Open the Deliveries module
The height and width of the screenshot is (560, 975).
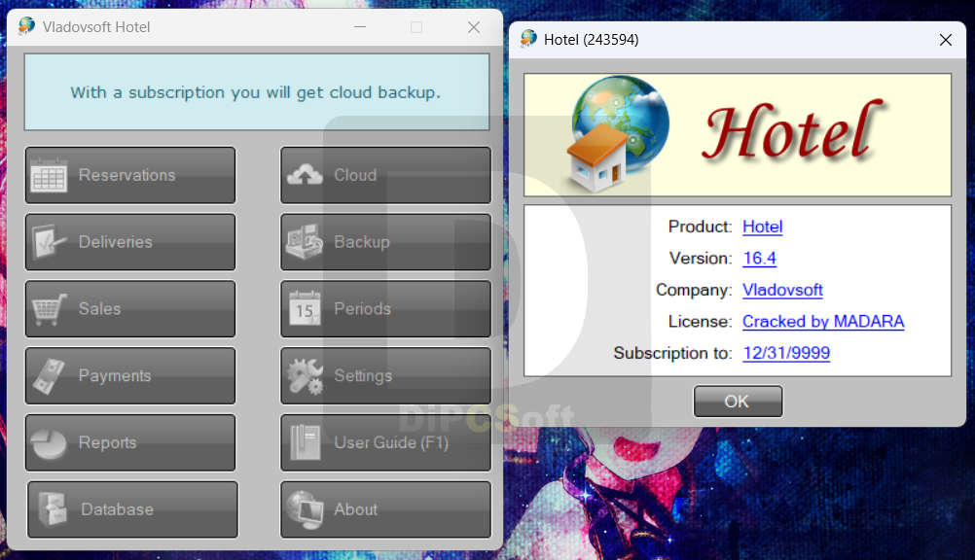click(130, 242)
